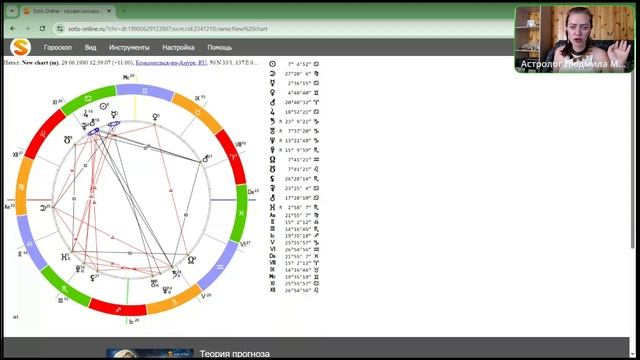This screenshot has width=640, height=360.
Task: Go forward in browser history
Action: 28,29
